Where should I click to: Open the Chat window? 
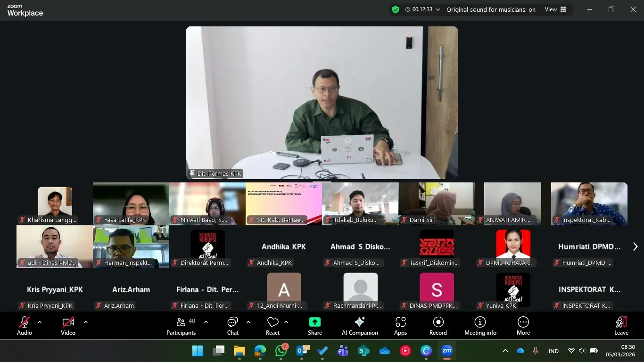[233, 326]
